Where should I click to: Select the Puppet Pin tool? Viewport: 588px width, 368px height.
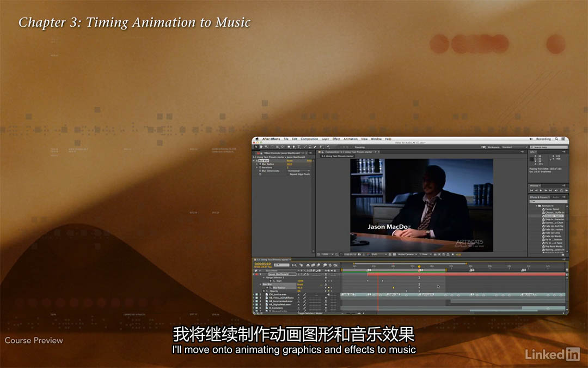[327, 147]
